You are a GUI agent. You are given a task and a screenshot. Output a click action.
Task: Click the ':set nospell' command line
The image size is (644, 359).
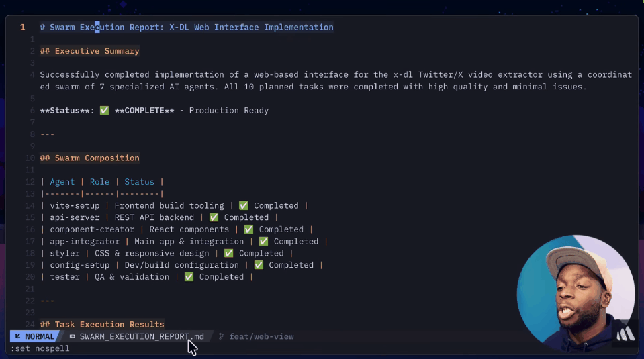(x=40, y=348)
